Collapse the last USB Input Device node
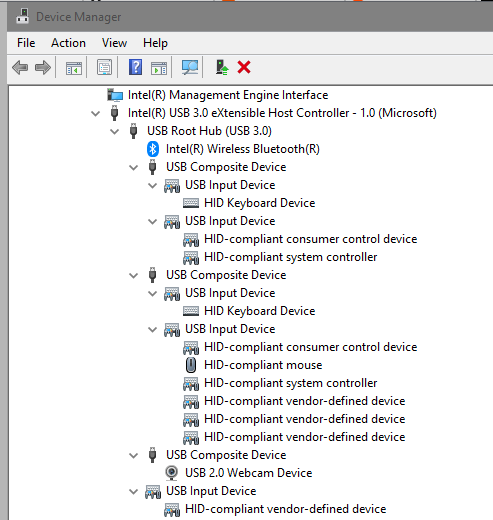The width and height of the screenshot is (493, 520). click(x=134, y=492)
